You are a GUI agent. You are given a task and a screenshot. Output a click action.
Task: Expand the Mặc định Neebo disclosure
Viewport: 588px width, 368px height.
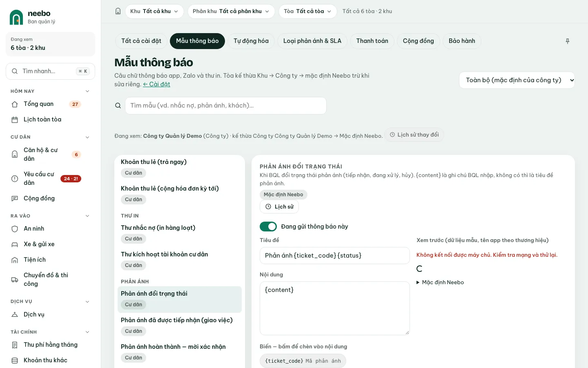440,283
